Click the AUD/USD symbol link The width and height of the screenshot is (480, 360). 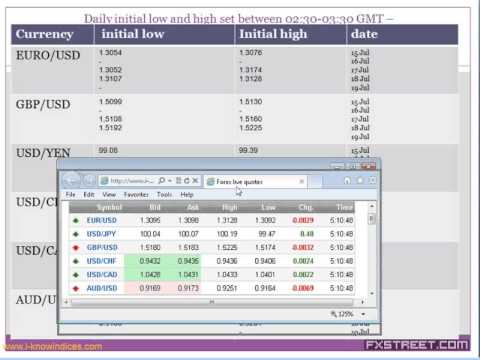click(x=102, y=288)
